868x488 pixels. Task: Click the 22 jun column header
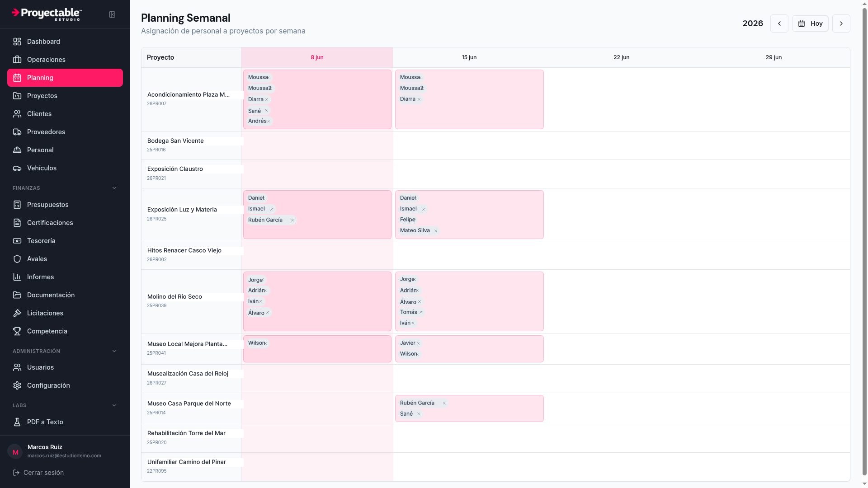[x=621, y=57]
